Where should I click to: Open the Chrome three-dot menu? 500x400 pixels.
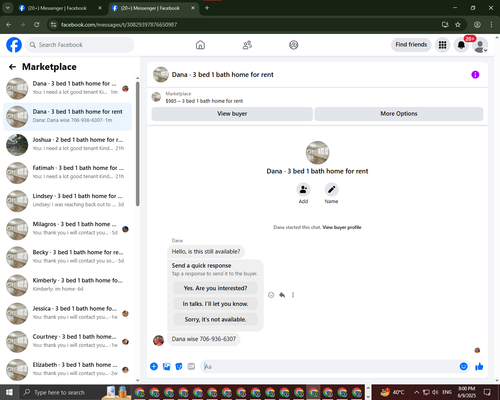(x=491, y=25)
